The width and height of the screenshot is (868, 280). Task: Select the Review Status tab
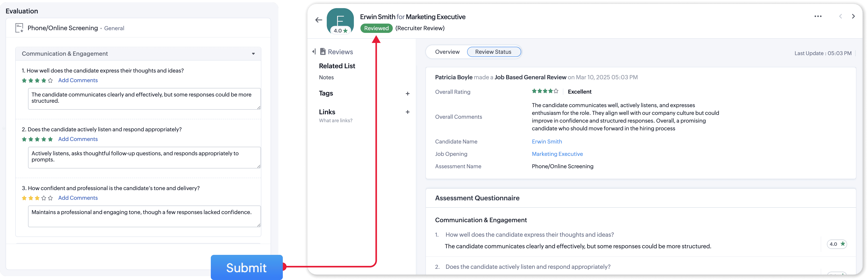(493, 52)
